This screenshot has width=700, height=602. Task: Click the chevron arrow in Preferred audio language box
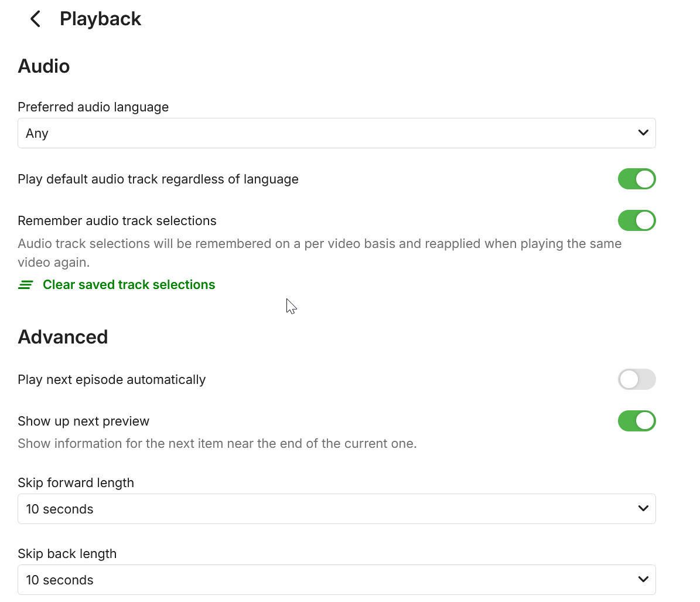pos(643,133)
